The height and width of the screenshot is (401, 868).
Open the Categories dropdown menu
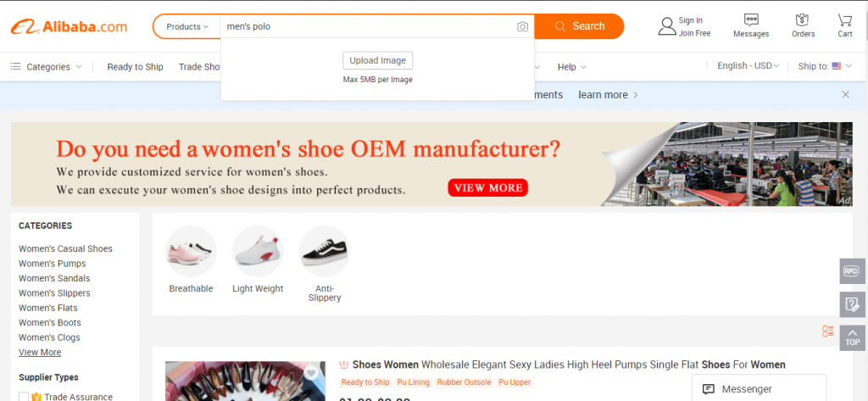click(47, 67)
